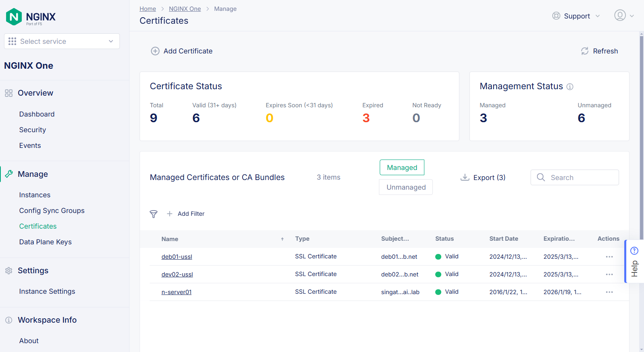644x352 pixels.
Task: Open the dev02-ussl certificate link
Action: coord(177,274)
